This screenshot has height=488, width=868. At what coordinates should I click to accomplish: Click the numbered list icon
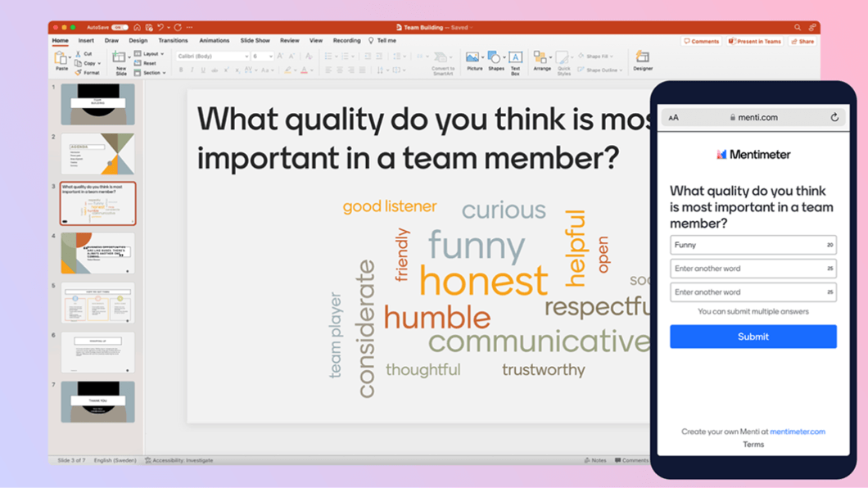pyautogui.click(x=346, y=56)
